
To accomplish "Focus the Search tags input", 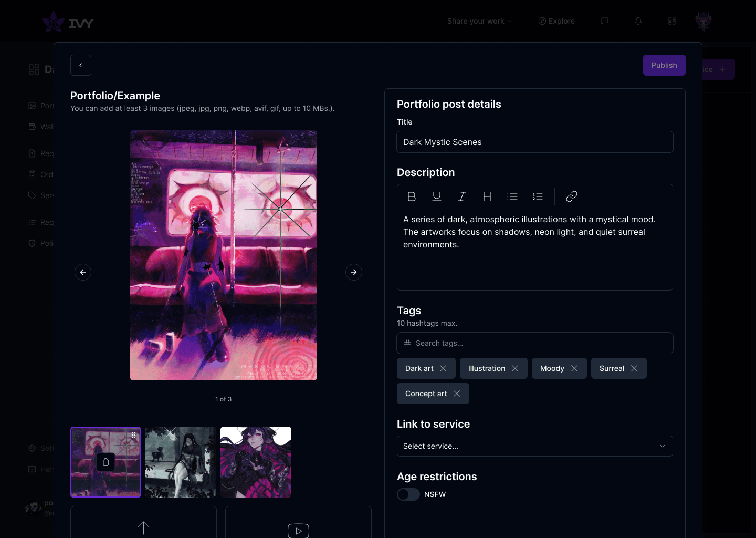I will click(x=534, y=343).
